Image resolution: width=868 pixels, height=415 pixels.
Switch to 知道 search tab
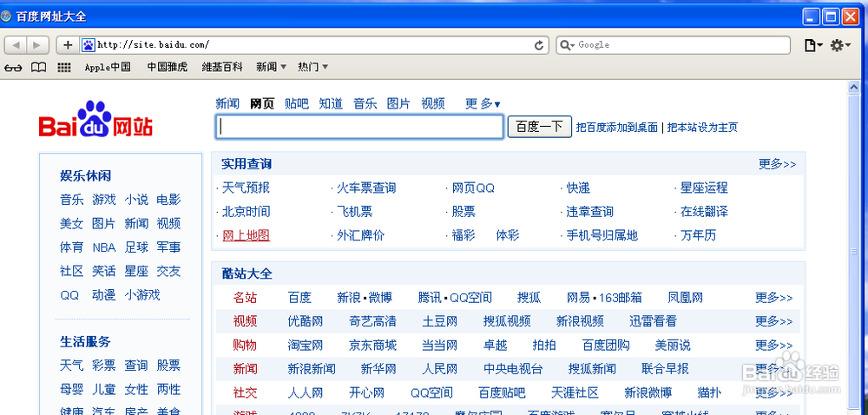(x=331, y=103)
